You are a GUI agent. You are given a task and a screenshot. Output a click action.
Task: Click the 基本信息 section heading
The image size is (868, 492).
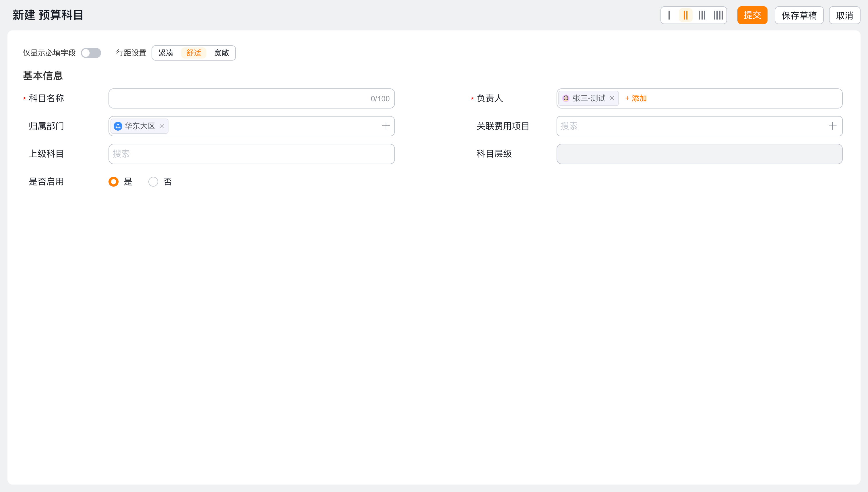click(43, 76)
